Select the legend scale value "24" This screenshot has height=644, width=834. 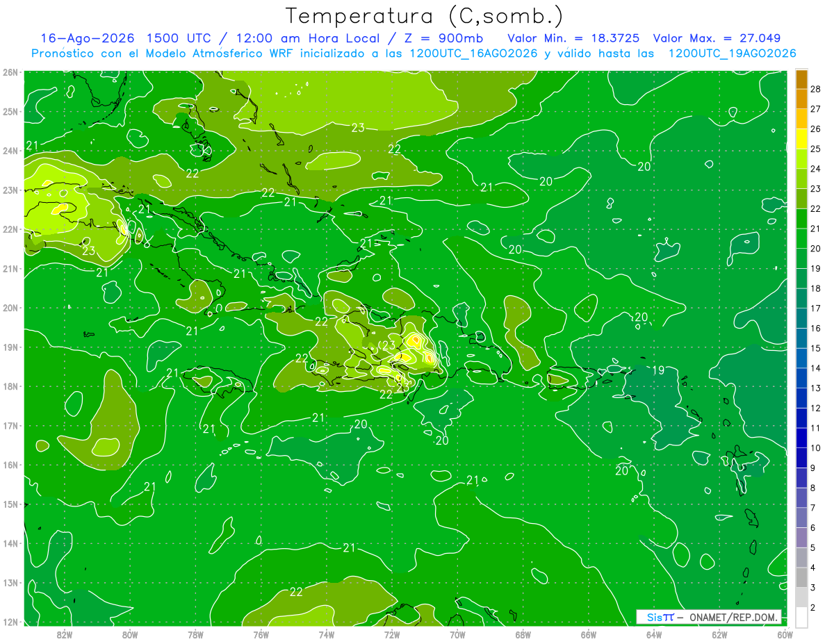pyautogui.click(x=815, y=169)
